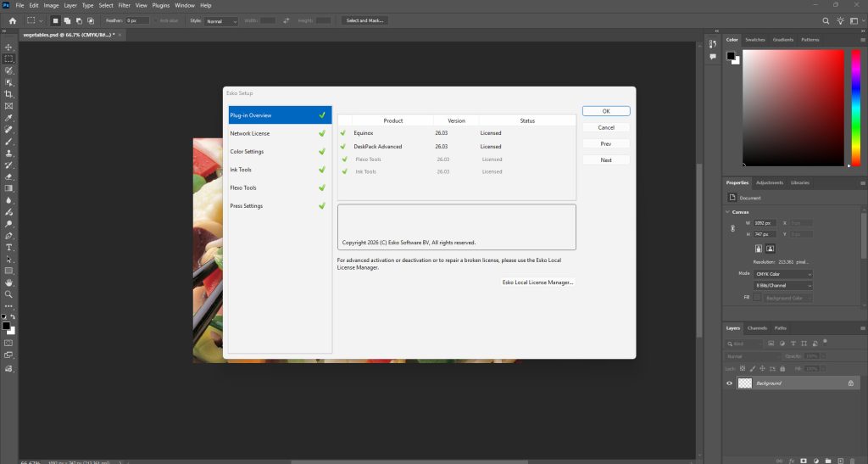Swap foreground and background colors in toolbox

pyautogui.click(x=13, y=316)
